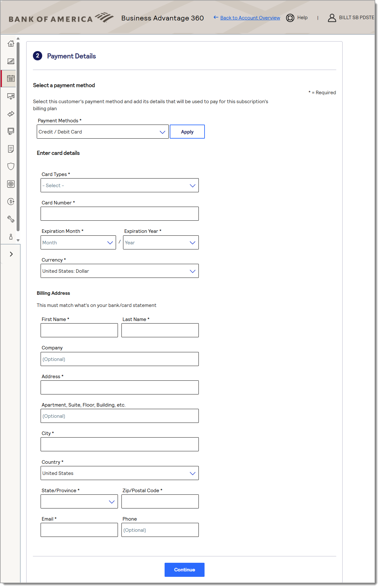380x588 pixels.
Task: Click back arrow beside Account Overview
Action: click(x=216, y=18)
